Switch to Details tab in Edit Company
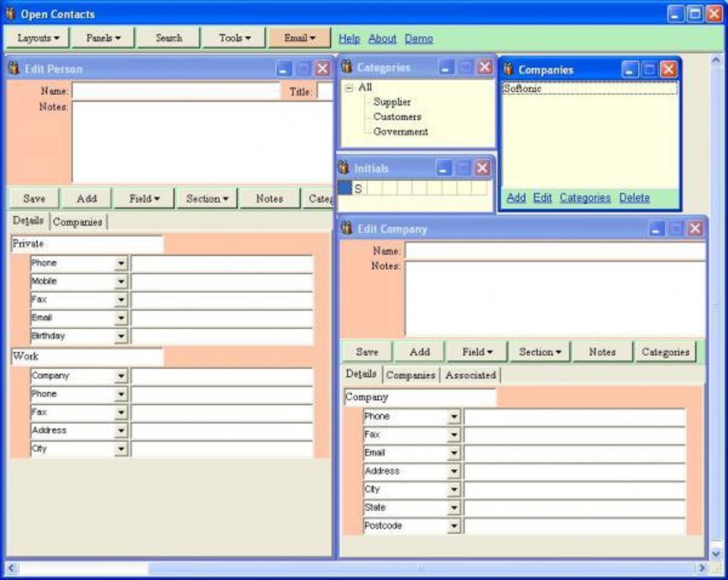Viewport: 728px width, 580px height. [x=361, y=374]
